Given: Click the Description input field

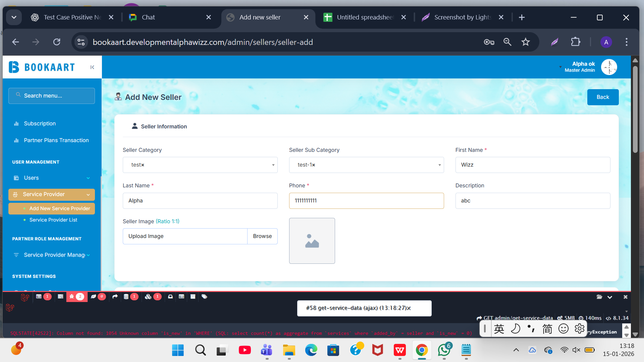Looking at the screenshot, I should (532, 201).
